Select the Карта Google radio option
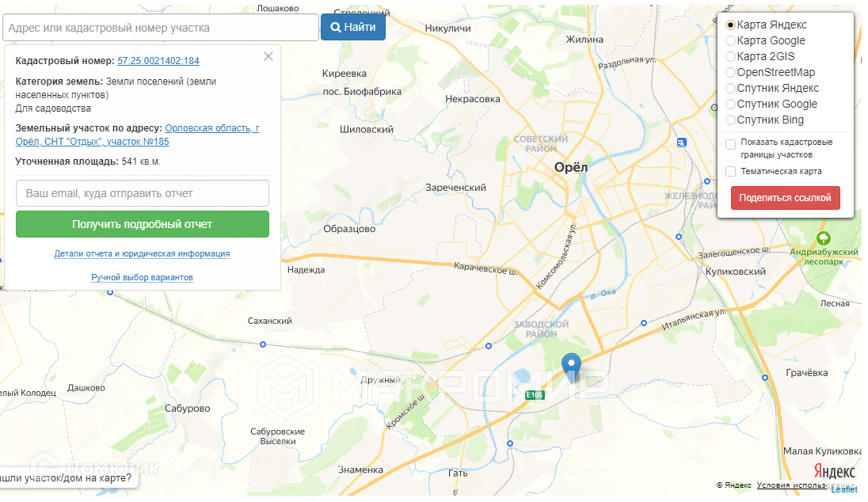The width and height of the screenshot is (868, 502). click(730, 41)
